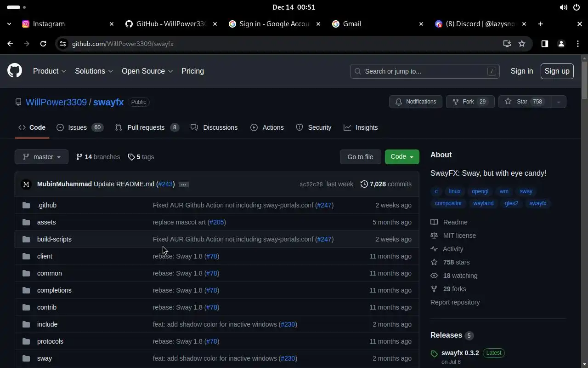Focus the Search or jump to field
The image size is (588, 368).
(x=425, y=71)
